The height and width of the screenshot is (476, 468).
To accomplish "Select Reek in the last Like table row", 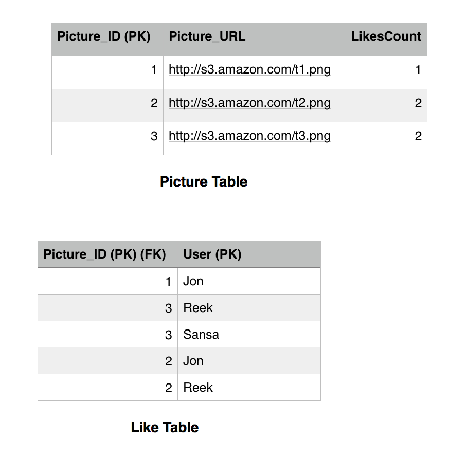I will (x=198, y=388).
